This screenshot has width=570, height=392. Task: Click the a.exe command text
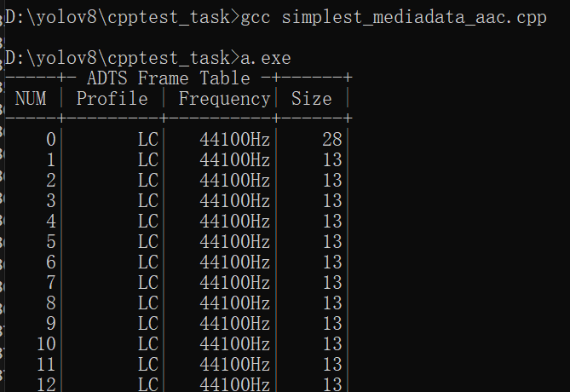pos(266,59)
